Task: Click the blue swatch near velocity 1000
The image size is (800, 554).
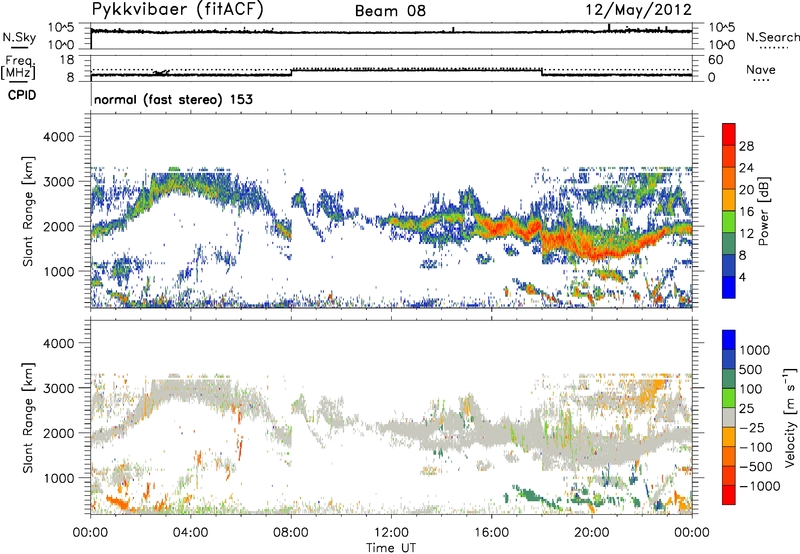Action: (729, 340)
